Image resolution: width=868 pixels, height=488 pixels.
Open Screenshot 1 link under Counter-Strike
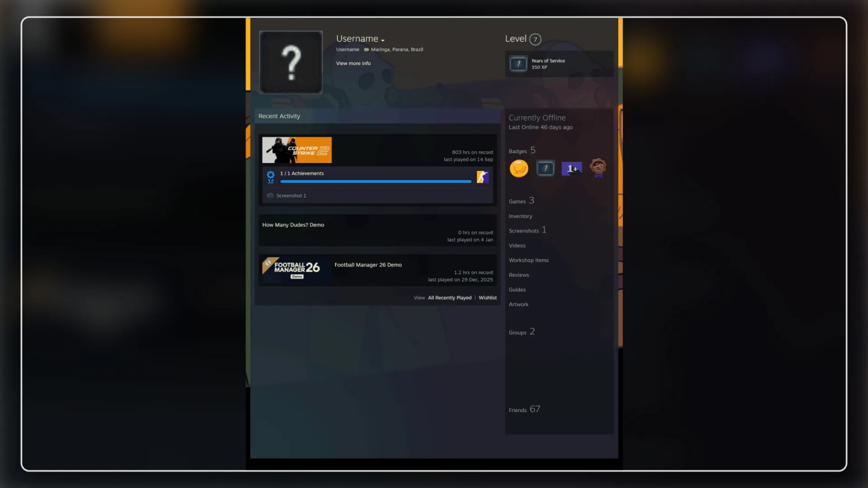coord(291,196)
